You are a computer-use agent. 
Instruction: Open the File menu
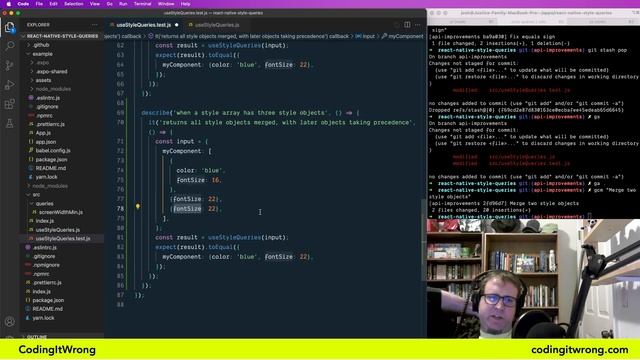click(39, 4)
